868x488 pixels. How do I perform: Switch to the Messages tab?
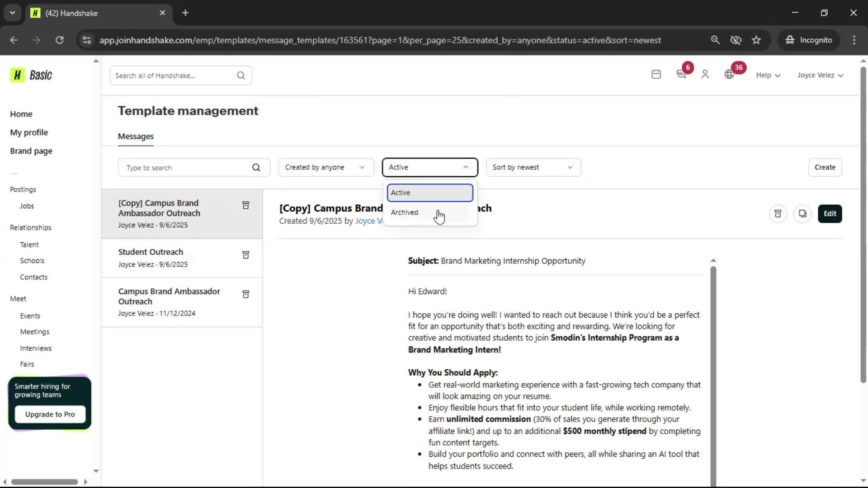pos(136,136)
